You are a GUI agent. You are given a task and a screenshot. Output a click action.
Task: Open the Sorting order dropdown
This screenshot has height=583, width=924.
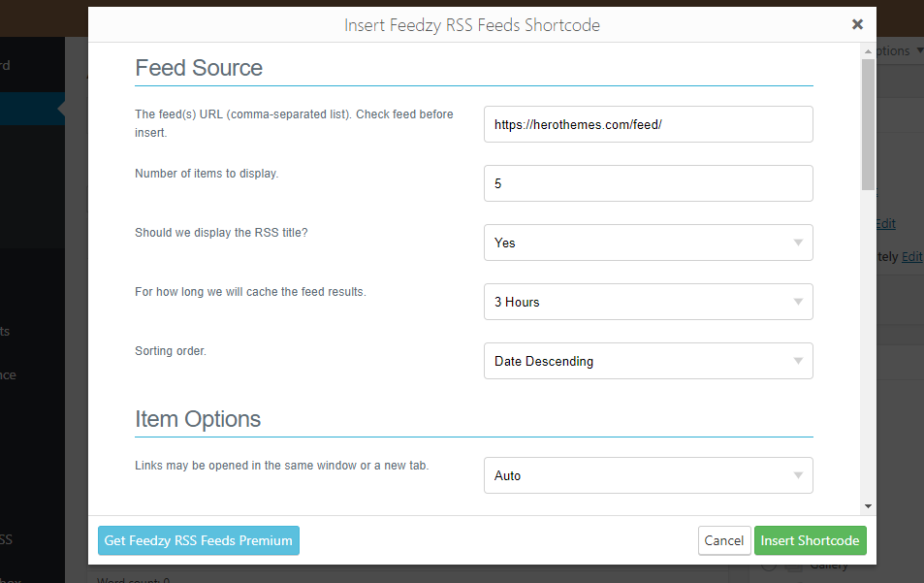coord(648,360)
